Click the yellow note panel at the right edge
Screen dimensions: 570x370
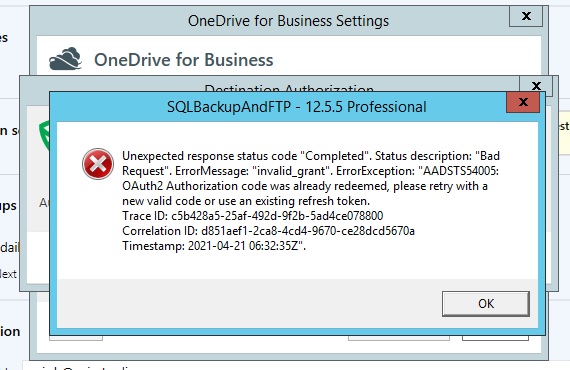click(564, 133)
